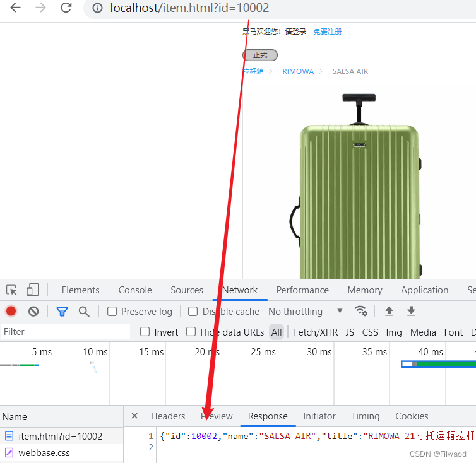Select the Response tab

point(268,416)
